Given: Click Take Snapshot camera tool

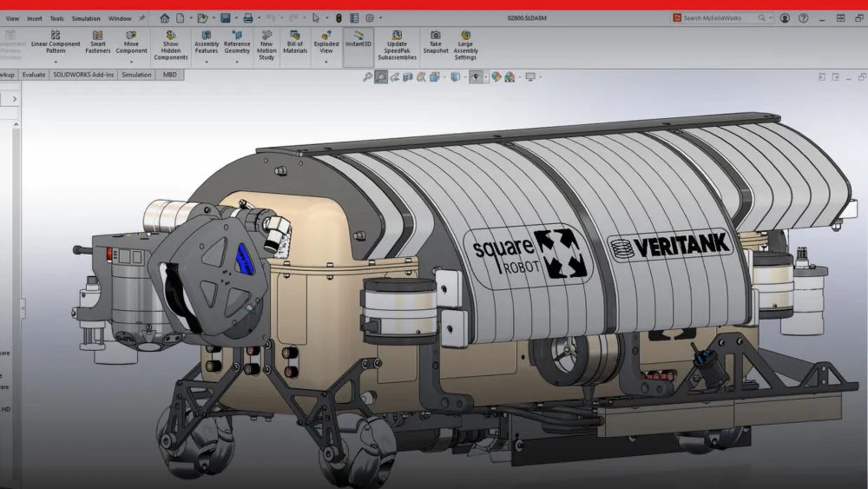Looking at the screenshot, I should [x=436, y=43].
